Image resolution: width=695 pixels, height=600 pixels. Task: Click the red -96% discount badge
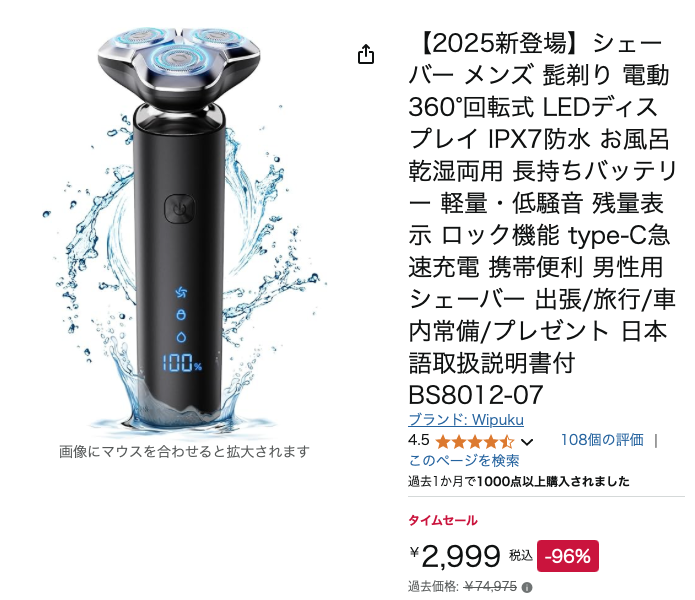click(568, 556)
